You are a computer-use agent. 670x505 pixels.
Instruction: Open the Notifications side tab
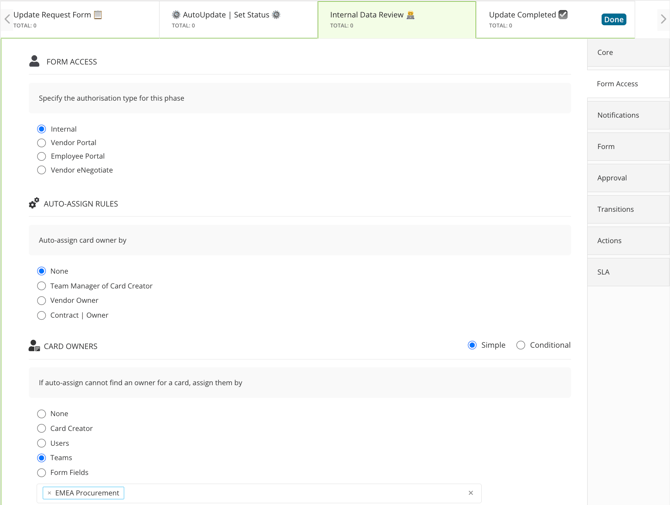click(x=628, y=115)
